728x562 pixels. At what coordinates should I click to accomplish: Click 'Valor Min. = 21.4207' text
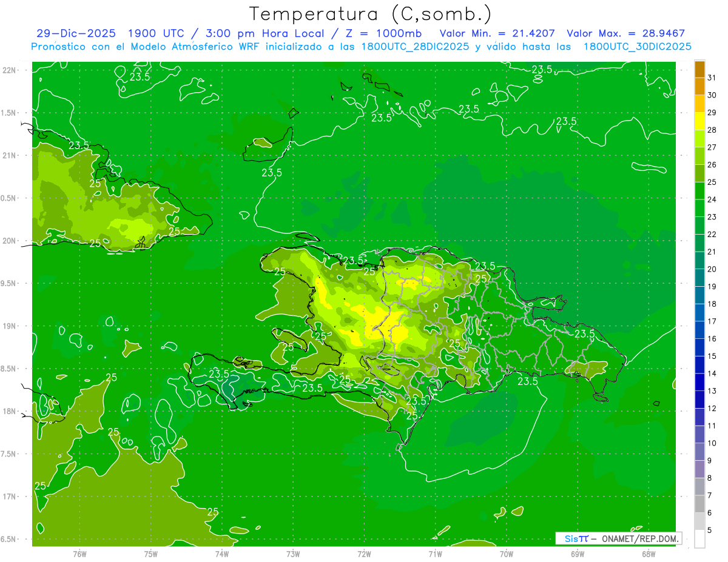pos(497,34)
